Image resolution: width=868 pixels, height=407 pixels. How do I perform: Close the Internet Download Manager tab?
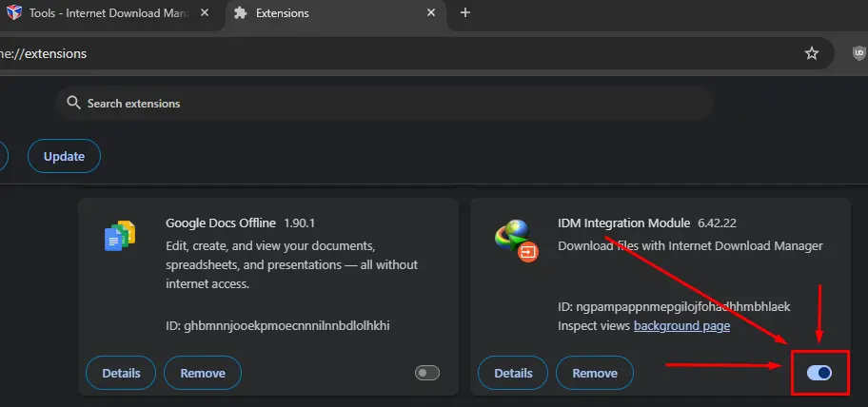coord(205,12)
